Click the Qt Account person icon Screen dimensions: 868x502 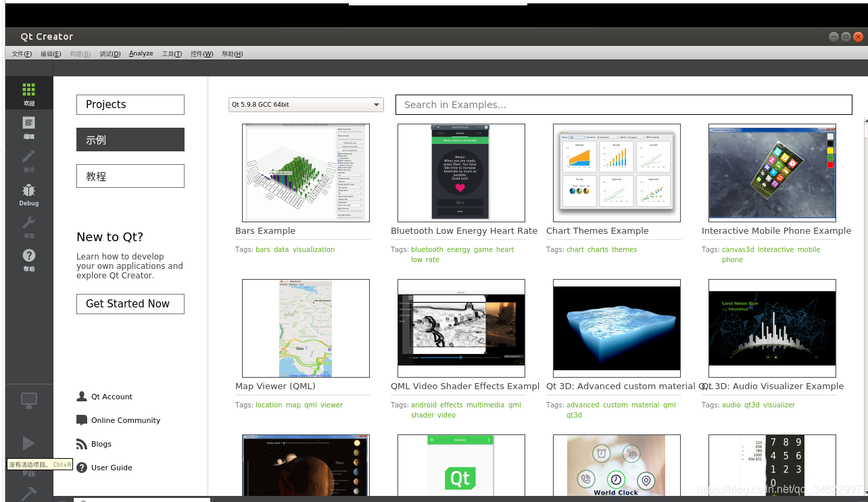(x=82, y=397)
